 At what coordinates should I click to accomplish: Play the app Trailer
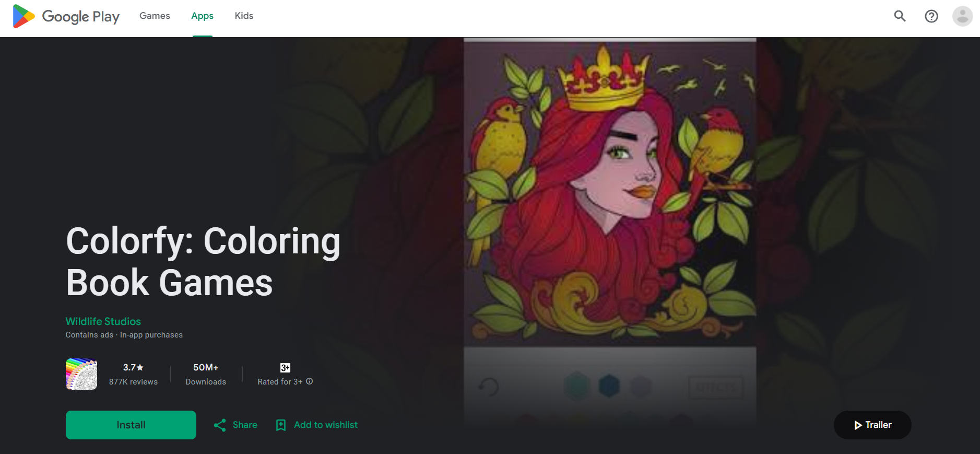(872, 425)
